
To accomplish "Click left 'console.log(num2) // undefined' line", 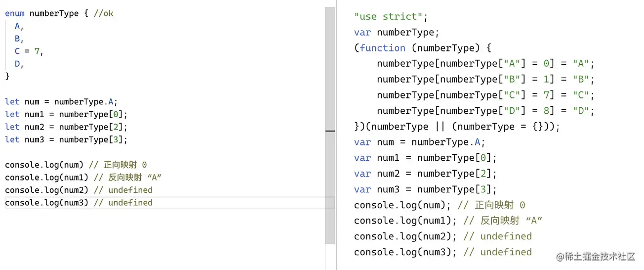I will tap(79, 190).
